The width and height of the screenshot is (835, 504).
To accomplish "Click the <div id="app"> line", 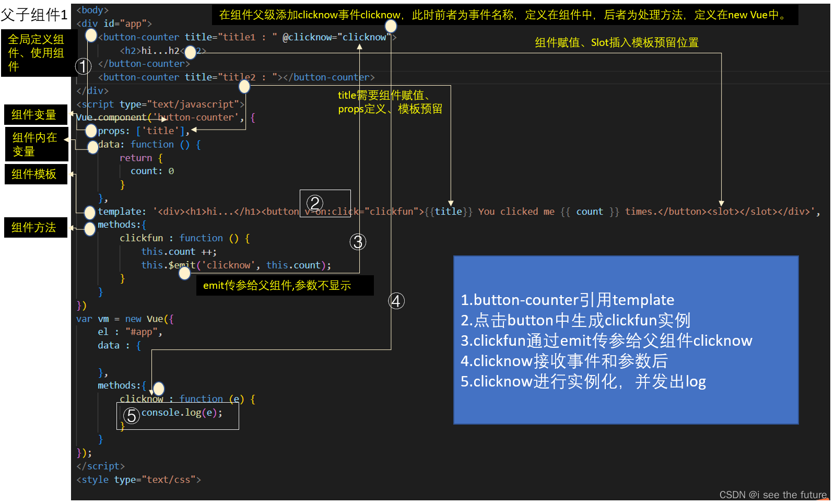I will tap(114, 24).
